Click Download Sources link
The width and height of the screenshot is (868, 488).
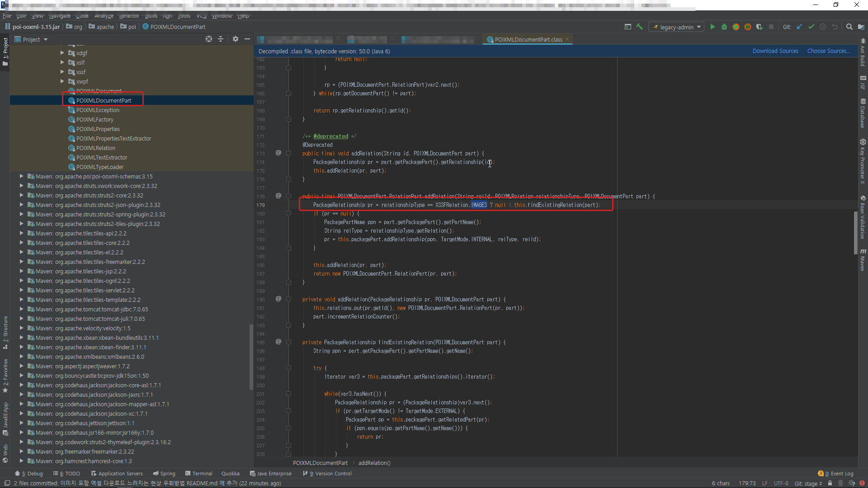pos(775,51)
